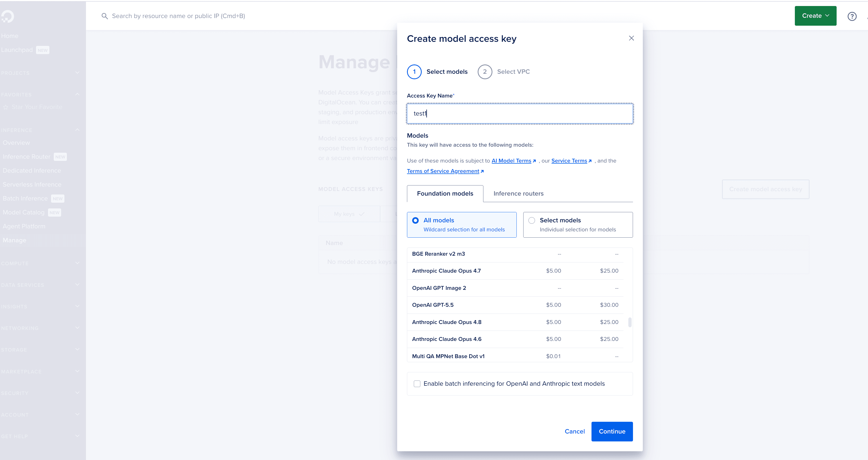Click the Name column header
This screenshot has height=460, width=868.
(x=334, y=243)
